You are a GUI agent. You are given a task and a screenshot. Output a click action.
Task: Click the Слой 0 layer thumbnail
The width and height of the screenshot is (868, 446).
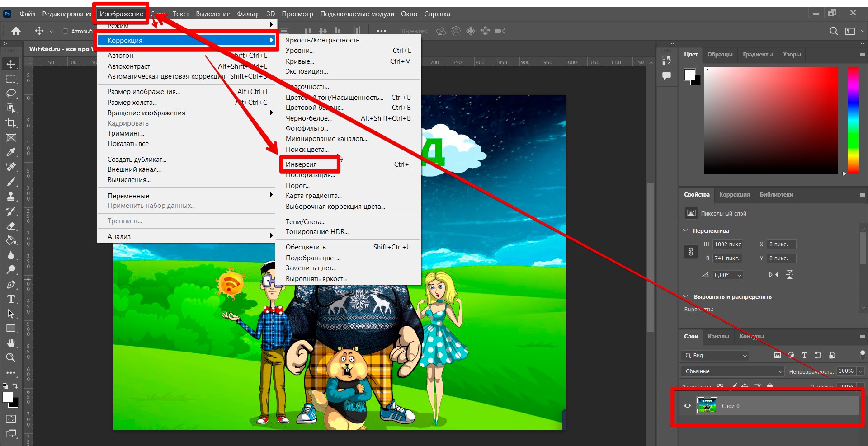click(707, 406)
